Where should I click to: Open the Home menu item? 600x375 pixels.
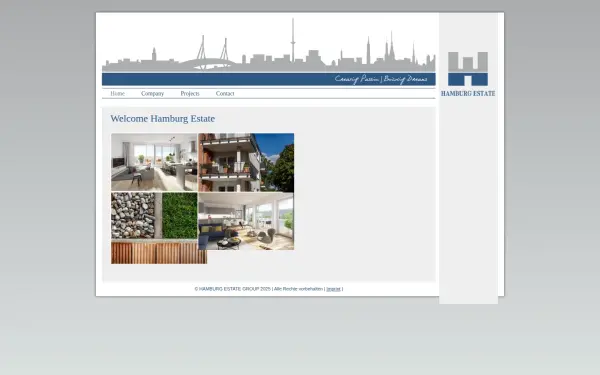(x=117, y=93)
